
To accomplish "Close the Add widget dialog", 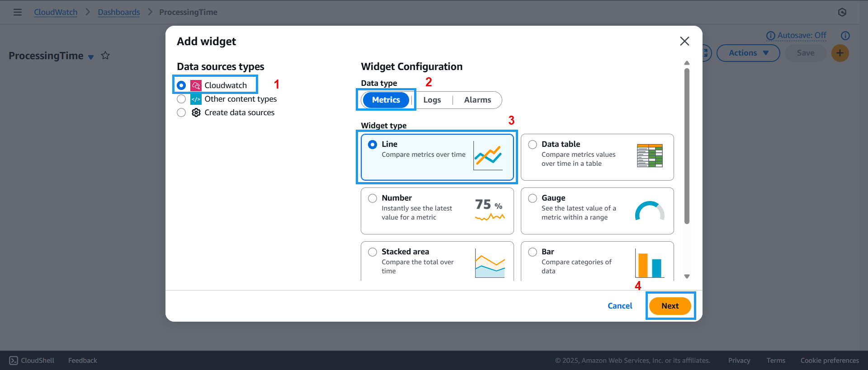I will point(684,42).
